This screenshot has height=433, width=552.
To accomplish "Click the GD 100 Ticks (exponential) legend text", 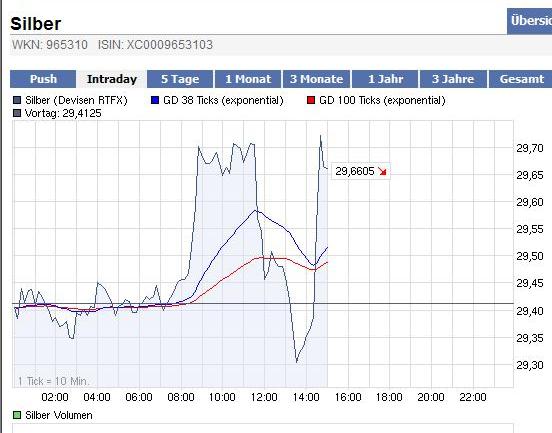I will pyautogui.click(x=382, y=100).
